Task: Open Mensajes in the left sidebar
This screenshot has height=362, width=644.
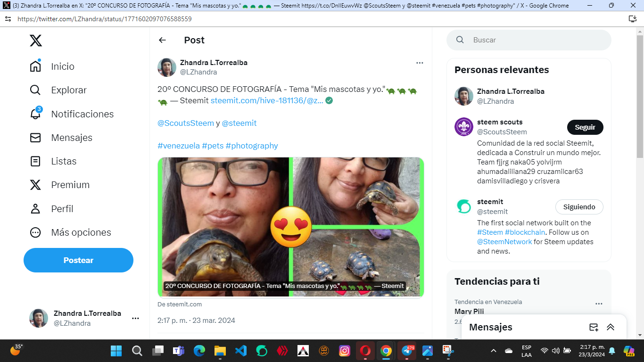Action: tap(61, 138)
